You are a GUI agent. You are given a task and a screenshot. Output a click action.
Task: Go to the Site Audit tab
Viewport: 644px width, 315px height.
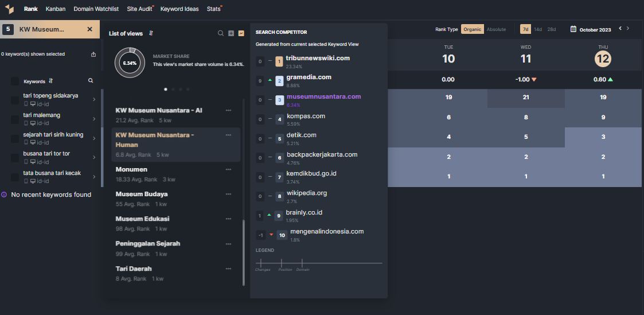coord(139,9)
